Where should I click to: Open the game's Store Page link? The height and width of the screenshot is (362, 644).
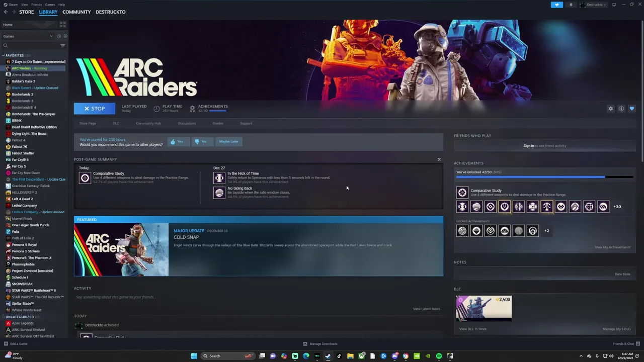(x=88, y=123)
